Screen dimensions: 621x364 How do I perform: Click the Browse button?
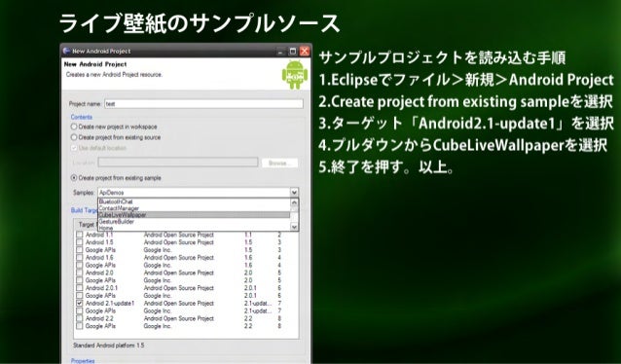[x=279, y=163]
